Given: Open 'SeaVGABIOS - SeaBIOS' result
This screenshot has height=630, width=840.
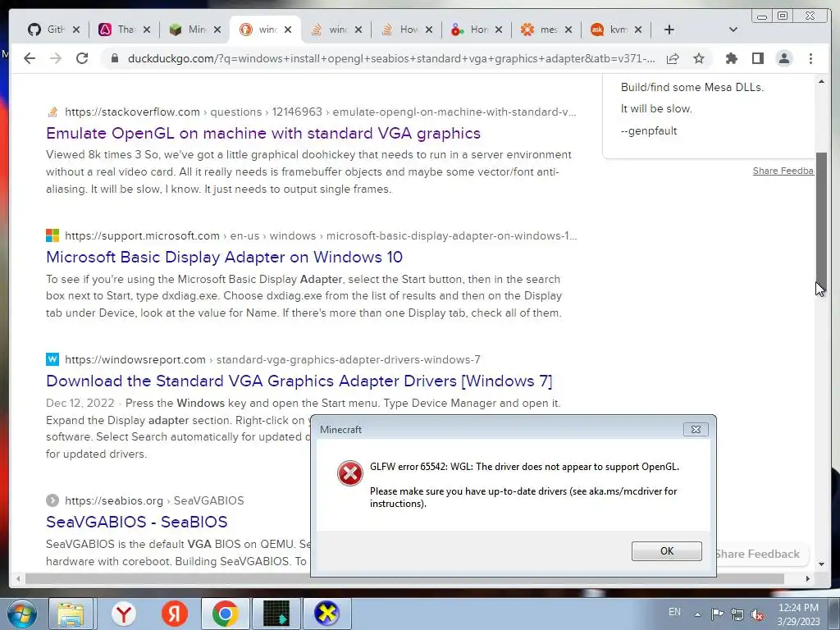Looking at the screenshot, I should 137,522.
